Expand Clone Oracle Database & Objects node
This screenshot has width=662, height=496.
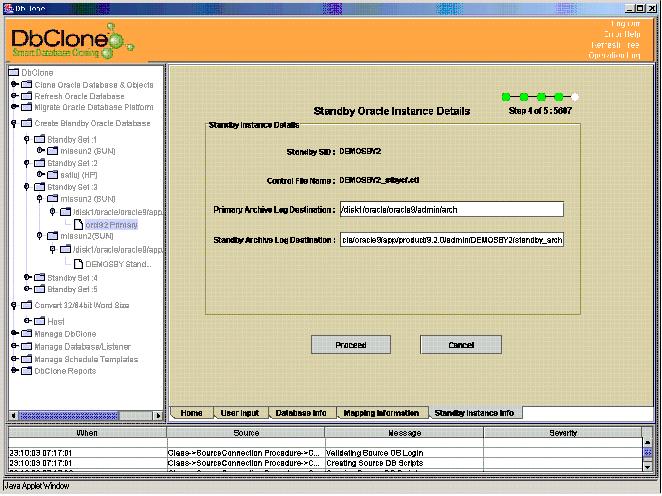(x=14, y=84)
